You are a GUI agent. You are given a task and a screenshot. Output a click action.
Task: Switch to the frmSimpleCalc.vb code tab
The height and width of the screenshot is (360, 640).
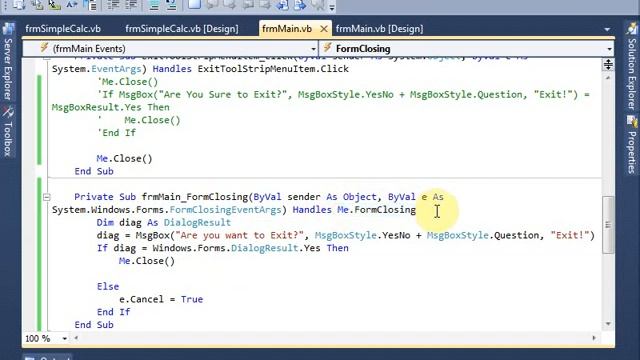[x=63, y=29]
